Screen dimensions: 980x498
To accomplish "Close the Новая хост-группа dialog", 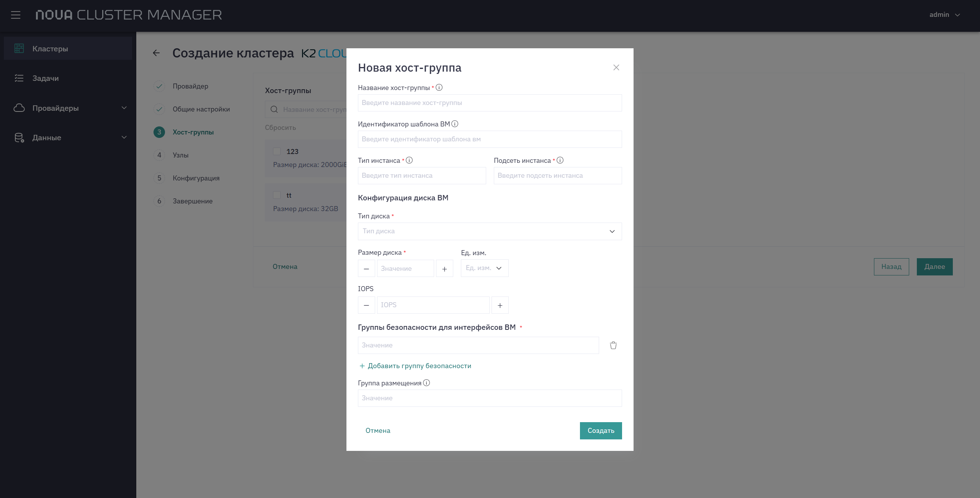I will 616,67.
